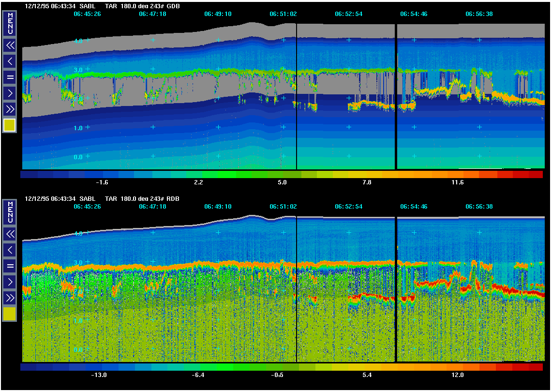Click the double-left rewind arrow in the bottom panel

pyautogui.click(x=10, y=234)
